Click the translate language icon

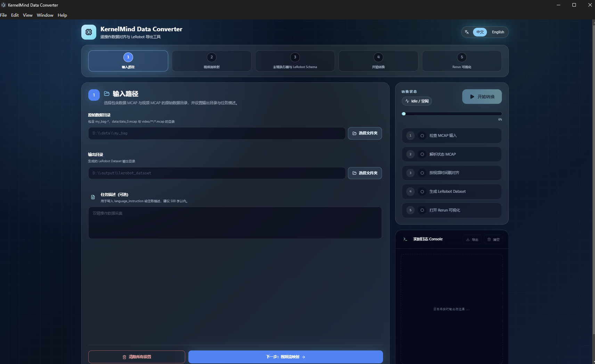pos(467,32)
